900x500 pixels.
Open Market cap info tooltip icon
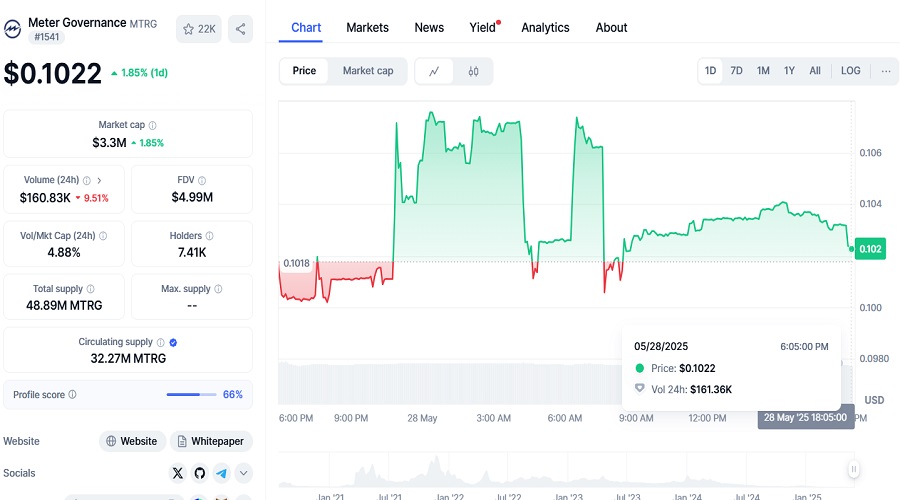coord(153,125)
